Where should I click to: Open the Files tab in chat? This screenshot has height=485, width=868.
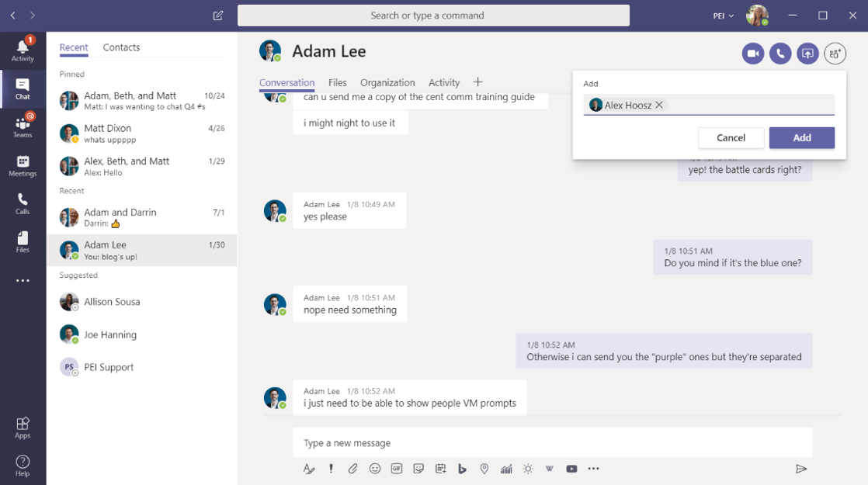(337, 82)
